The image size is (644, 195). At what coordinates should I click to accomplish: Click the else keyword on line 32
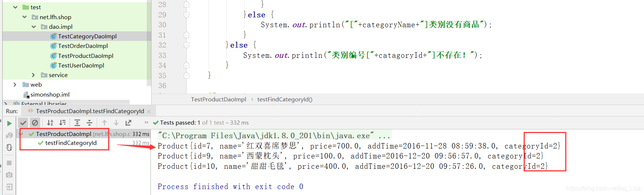[239, 45]
